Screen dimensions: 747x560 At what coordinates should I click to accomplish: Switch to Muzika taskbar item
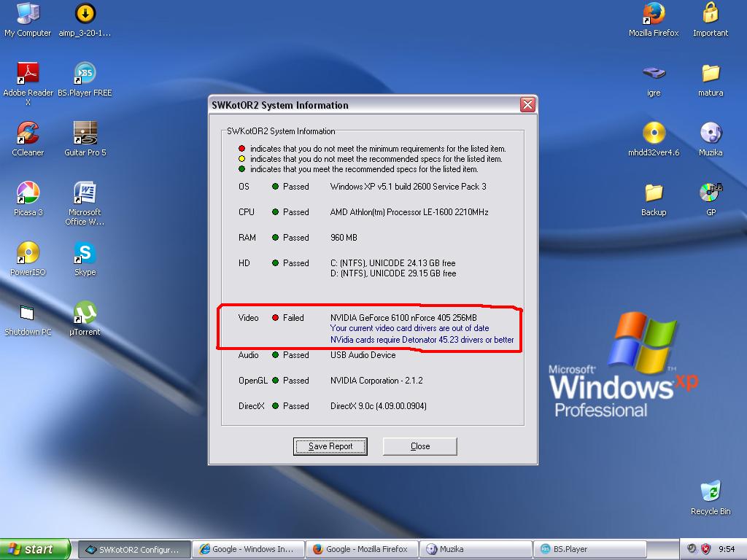pos(476,549)
